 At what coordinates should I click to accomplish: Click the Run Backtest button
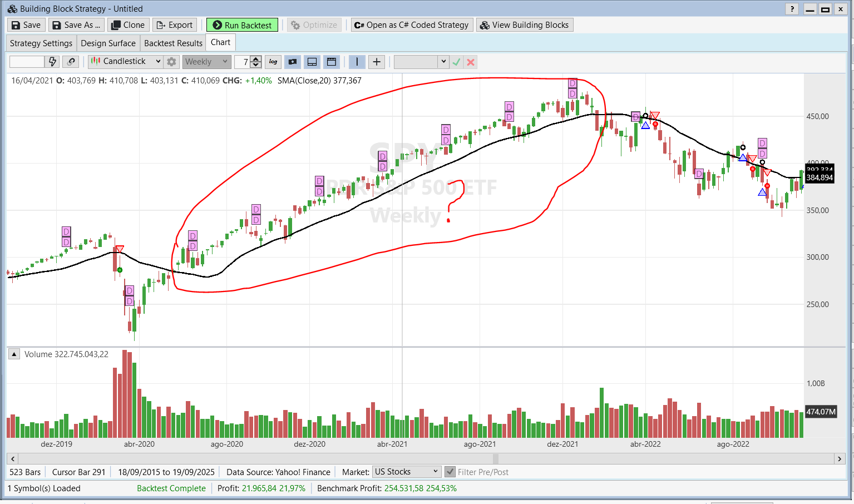pyautogui.click(x=242, y=25)
